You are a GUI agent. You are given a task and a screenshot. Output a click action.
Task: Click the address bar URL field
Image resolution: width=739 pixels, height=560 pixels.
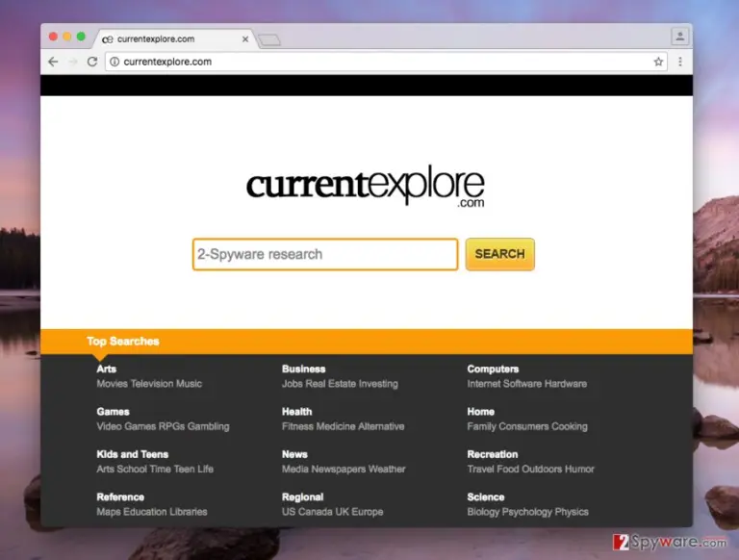coord(386,62)
